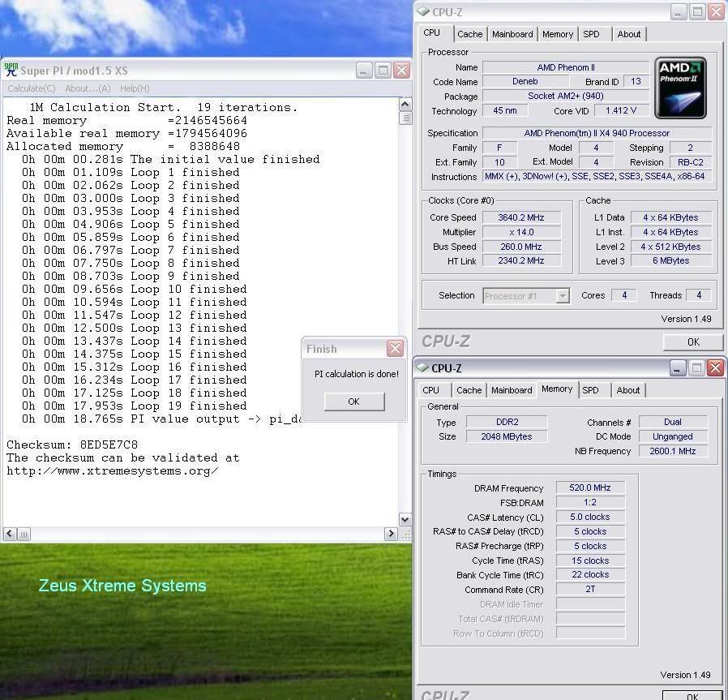Click the Super PI vertical scrollbar down arrow
Screen dimensions: 728x700
[405, 519]
